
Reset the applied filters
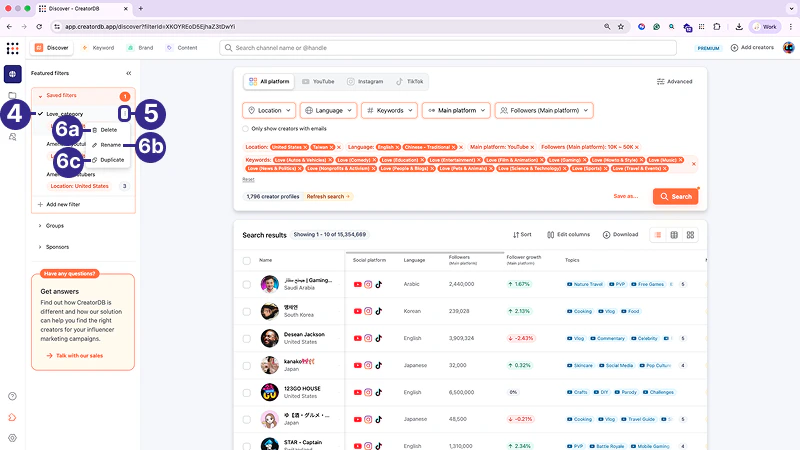tap(248, 180)
